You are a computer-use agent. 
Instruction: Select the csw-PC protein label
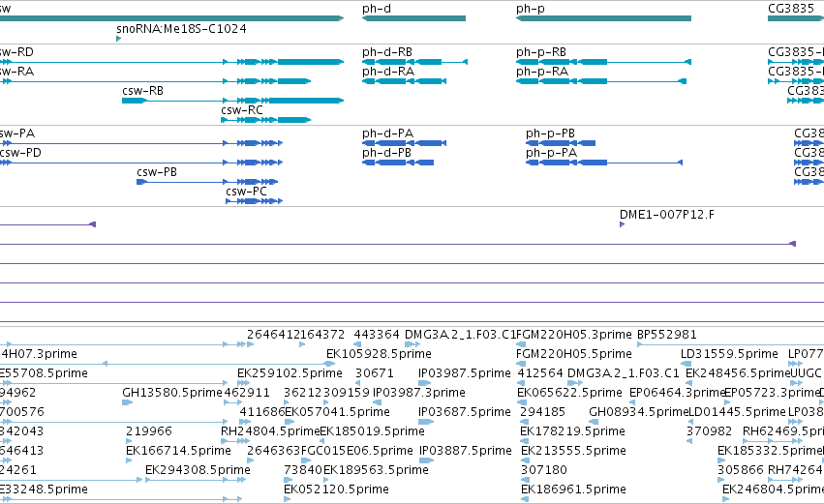coord(246,192)
